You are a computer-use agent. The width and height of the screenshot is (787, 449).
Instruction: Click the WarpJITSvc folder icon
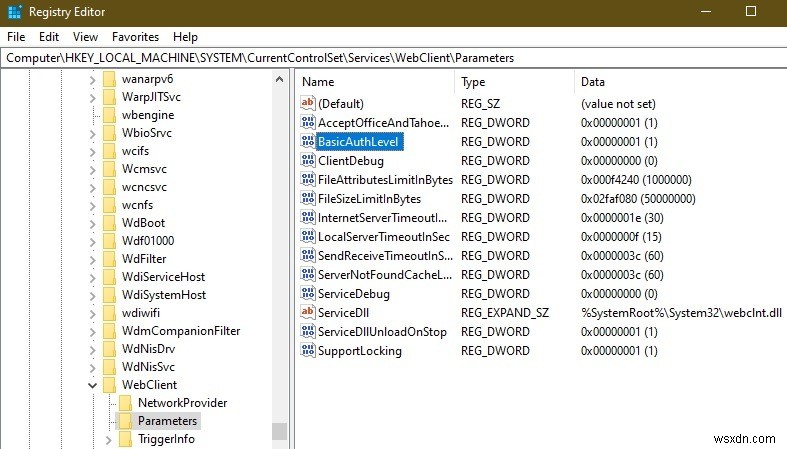[109, 97]
